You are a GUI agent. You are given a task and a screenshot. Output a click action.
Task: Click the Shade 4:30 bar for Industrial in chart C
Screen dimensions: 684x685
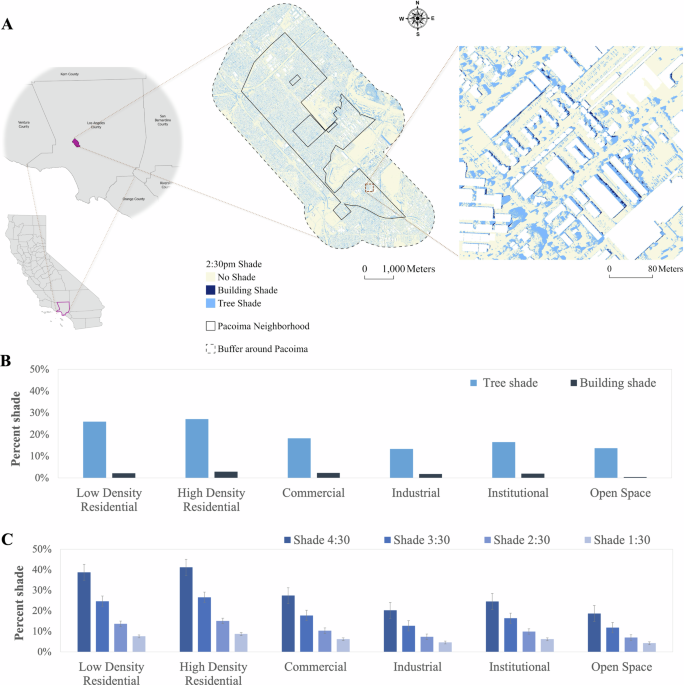click(x=390, y=631)
